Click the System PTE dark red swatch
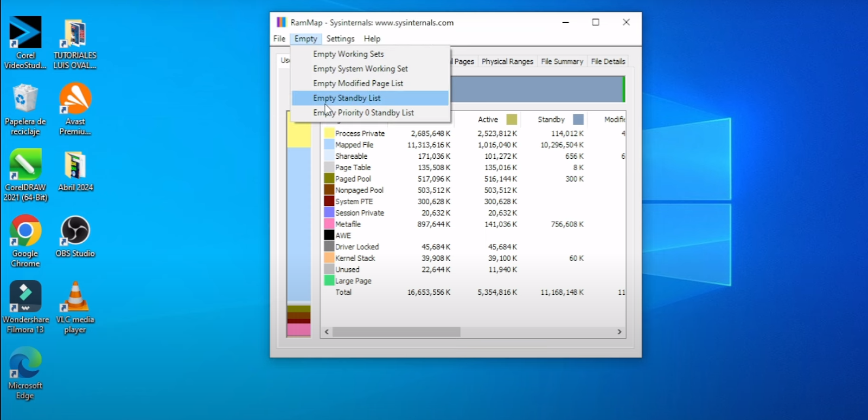Image resolution: width=868 pixels, height=420 pixels. (x=329, y=201)
